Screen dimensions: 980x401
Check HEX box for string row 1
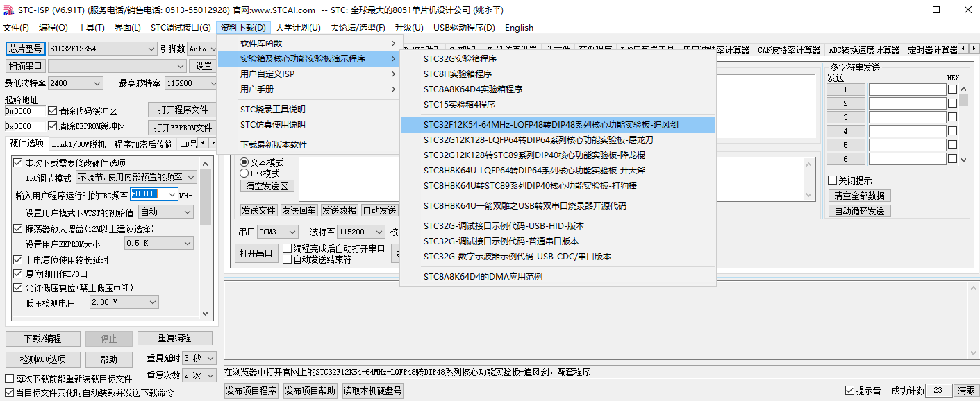pyautogui.click(x=952, y=89)
